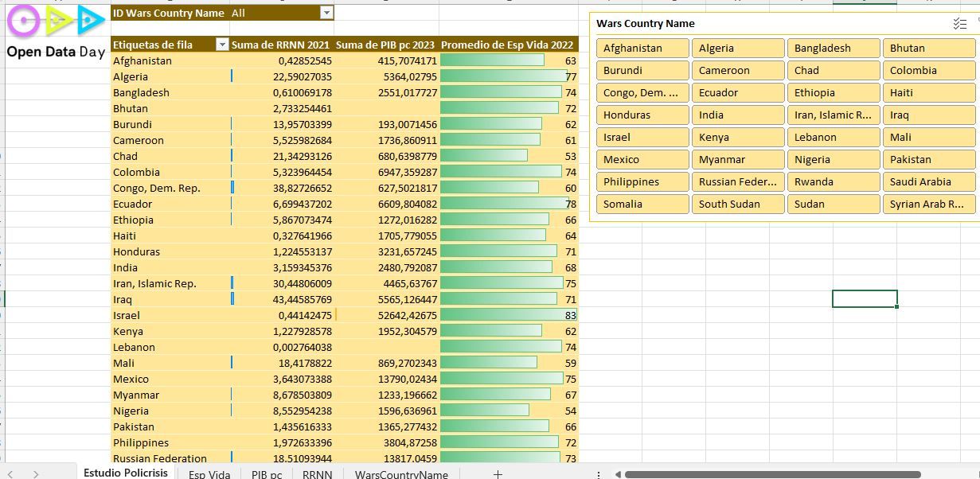Select Pakistan slicer button

pyautogui.click(x=929, y=159)
